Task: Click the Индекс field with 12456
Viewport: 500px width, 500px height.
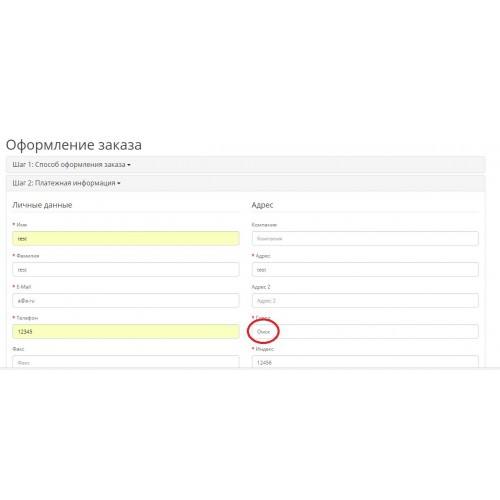Action: click(365, 362)
